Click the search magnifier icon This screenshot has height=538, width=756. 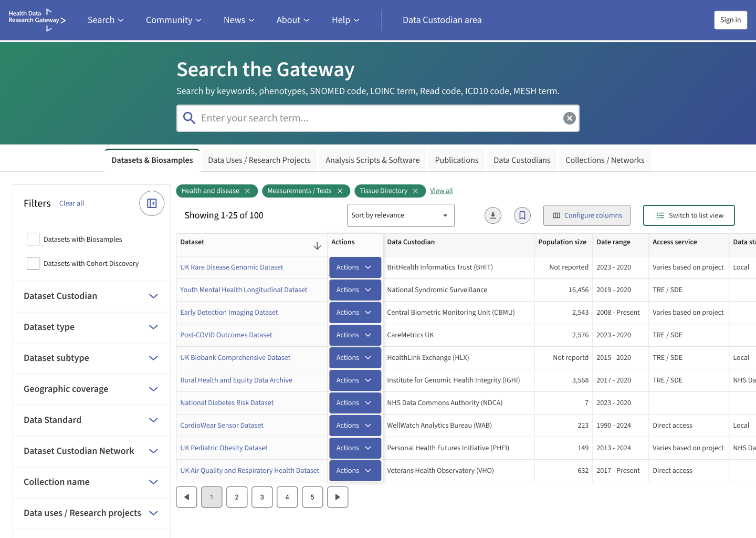tap(189, 118)
